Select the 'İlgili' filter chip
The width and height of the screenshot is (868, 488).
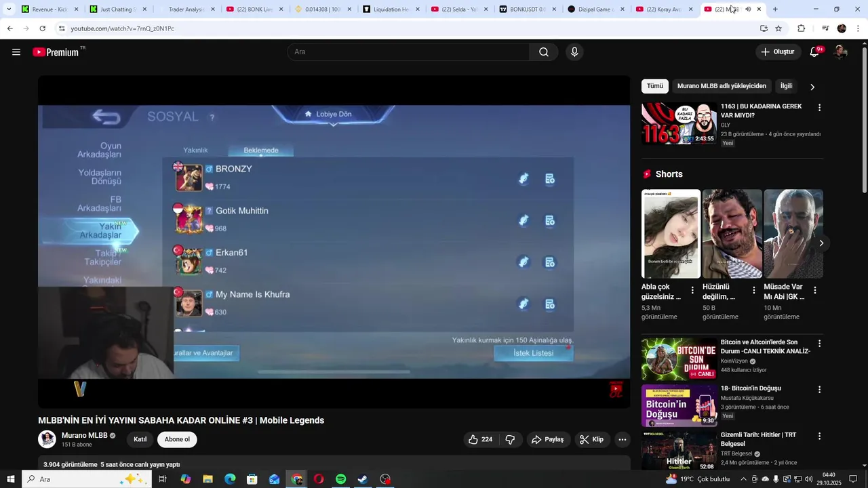786,86
